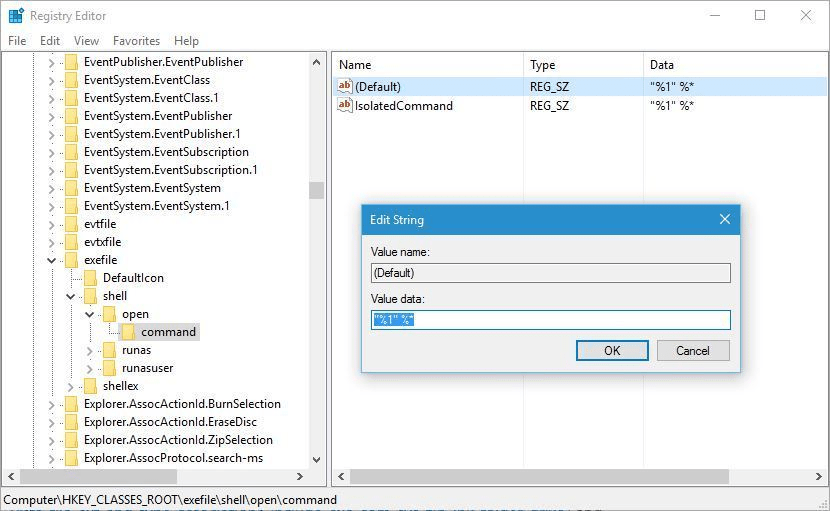
Task: Open the Favorites menu
Action: (x=136, y=41)
